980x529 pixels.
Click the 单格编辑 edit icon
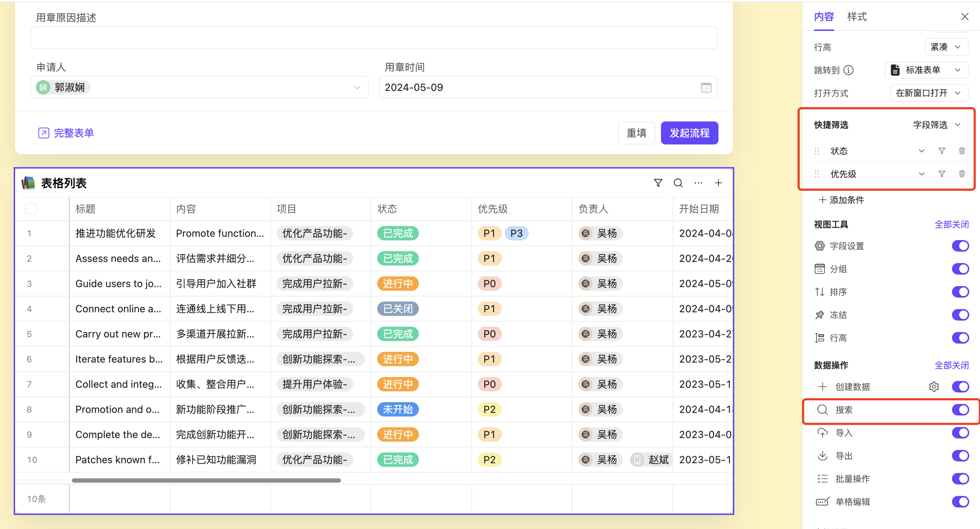point(823,502)
